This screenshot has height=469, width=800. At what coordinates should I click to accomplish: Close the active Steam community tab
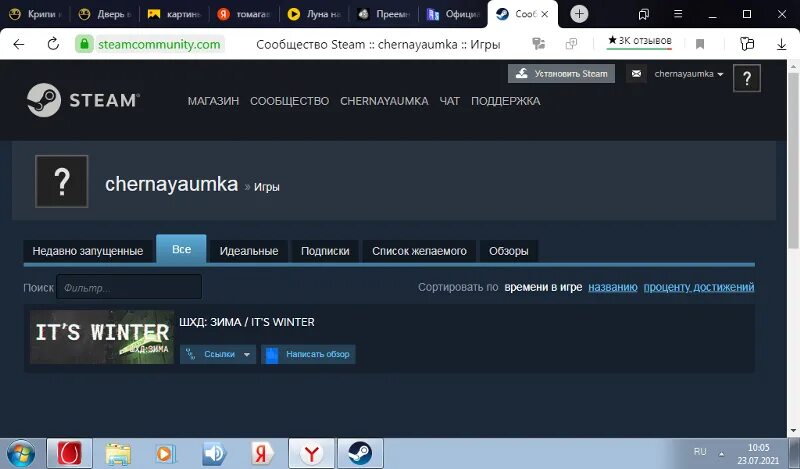click(x=545, y=14)
